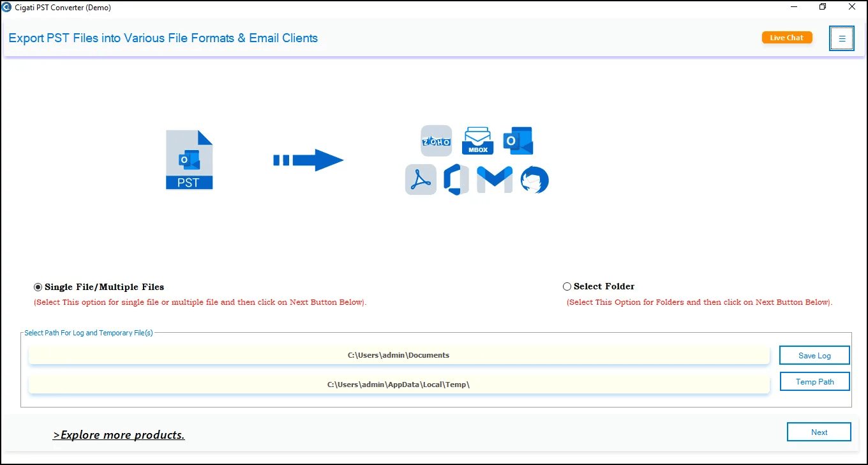Click the MBOX format icon
The width and height of the screenshot is (868, 465).
pos(477,141)
